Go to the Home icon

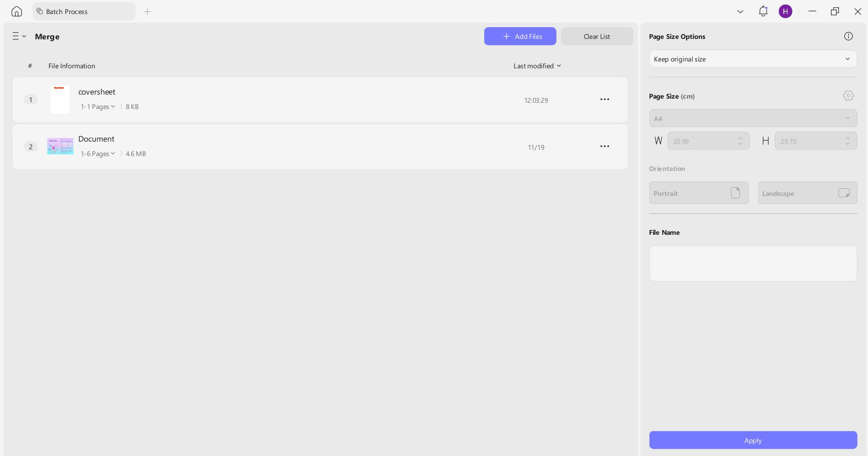[x=17, y=11]
